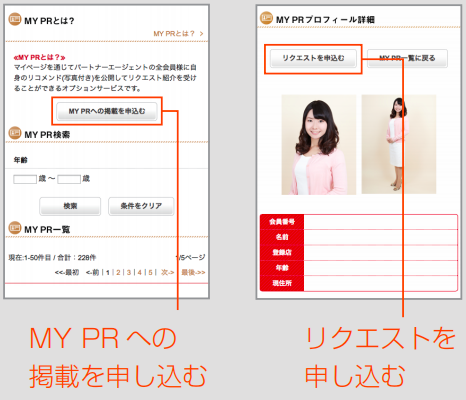Viewport: 466px width, 400px height.
Task: Focus the minimum age input field
Action: coord(25,179)
